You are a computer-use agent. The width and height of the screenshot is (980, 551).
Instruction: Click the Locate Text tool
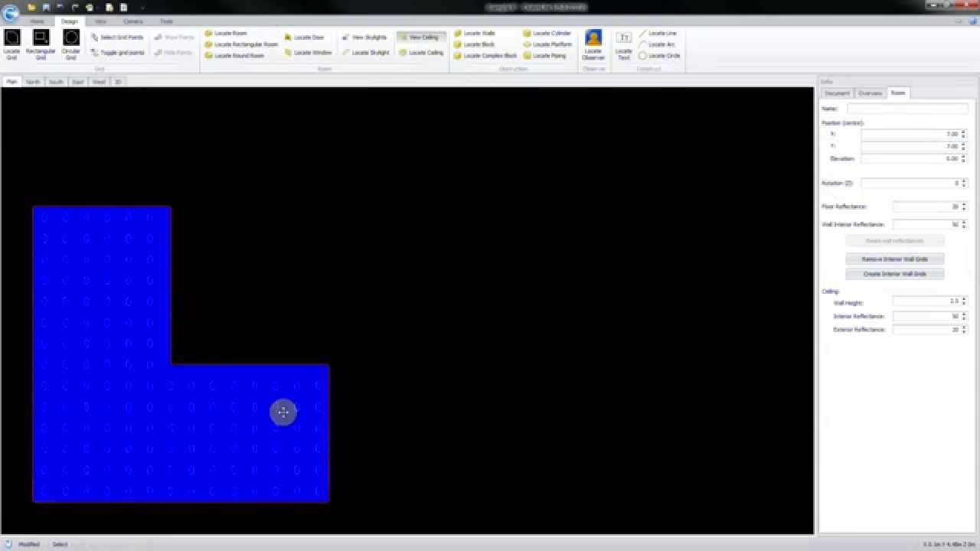(624, 44)
